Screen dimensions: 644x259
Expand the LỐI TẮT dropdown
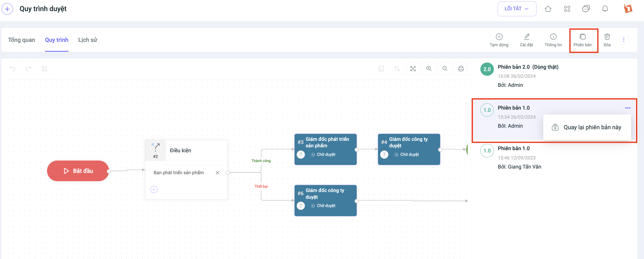[517, 9]
